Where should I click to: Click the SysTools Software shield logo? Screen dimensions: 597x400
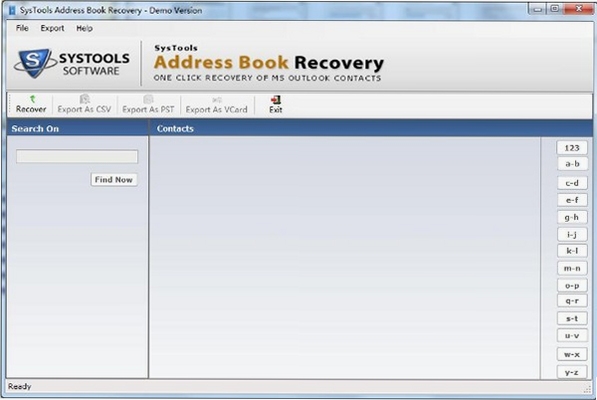[33, 63]
